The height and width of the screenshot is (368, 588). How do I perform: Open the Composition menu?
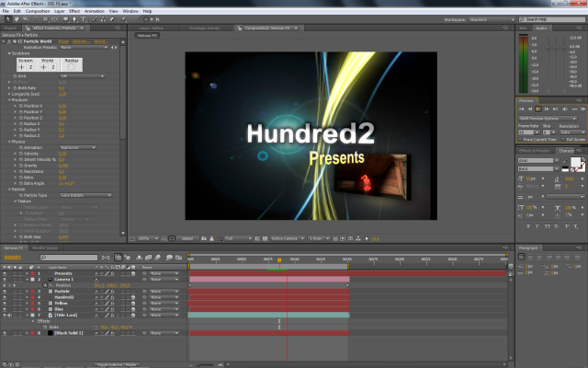tap(37, 11)
